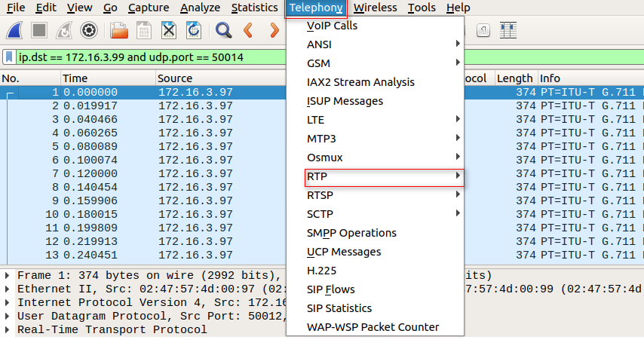Expand Real-Time Transport Protocol details

(7, 329)
